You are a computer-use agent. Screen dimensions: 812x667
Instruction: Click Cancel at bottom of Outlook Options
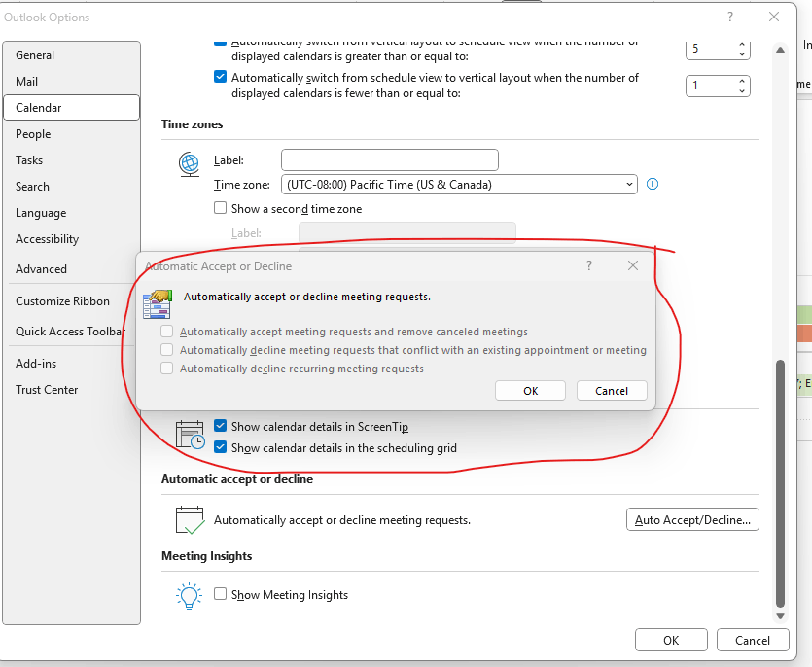point(753,640)
